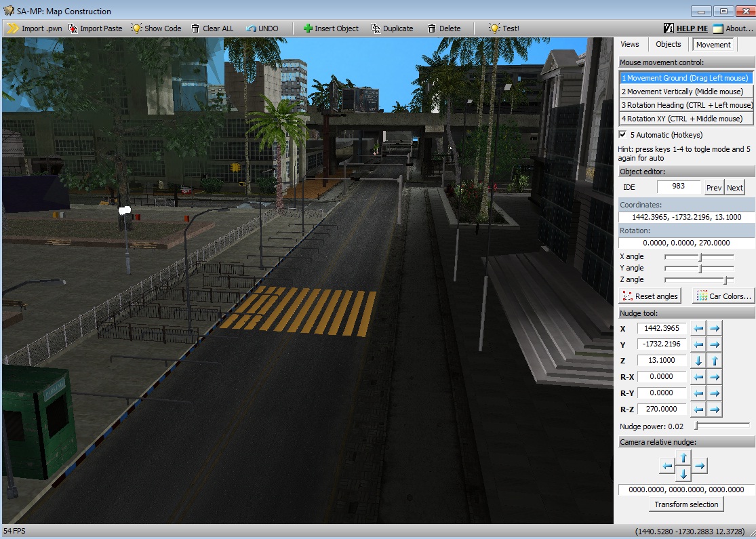Click the R-Y rotation value field
This screenshot has width=756, height=539.
[662, 393]
